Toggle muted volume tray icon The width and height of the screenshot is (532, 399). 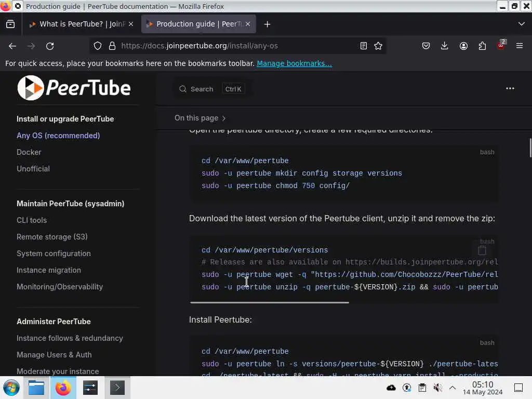(437, 388)
